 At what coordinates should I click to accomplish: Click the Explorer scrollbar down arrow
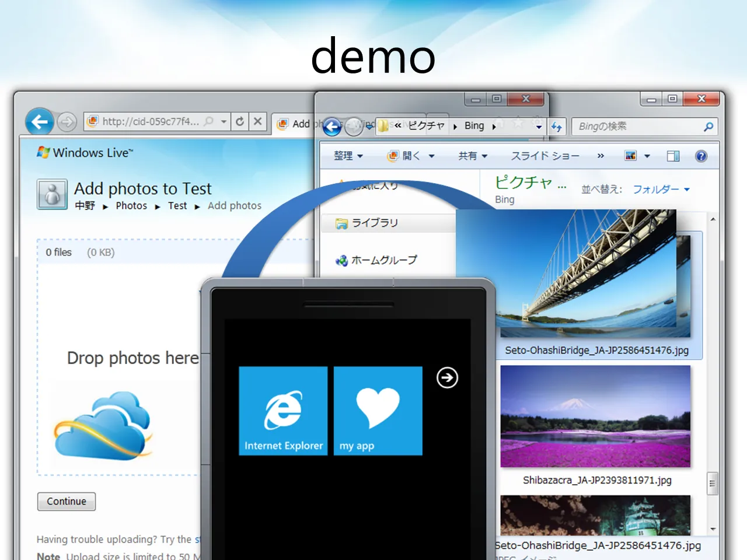(x=713, y=528)
